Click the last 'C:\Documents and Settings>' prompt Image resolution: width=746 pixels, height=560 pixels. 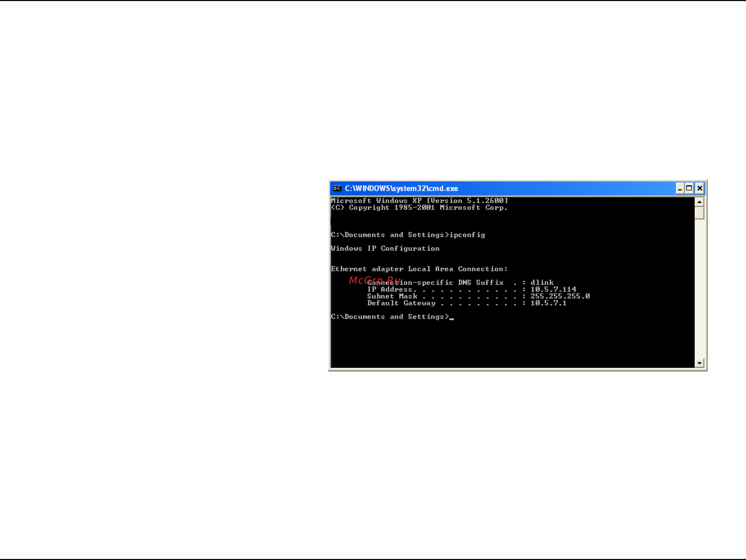tap(390, 317)
